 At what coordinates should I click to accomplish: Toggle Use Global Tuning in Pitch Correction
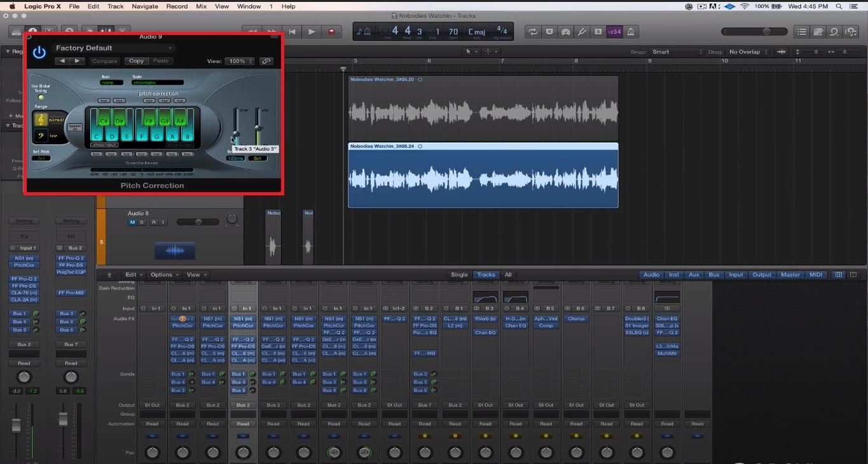click(x=41, y=99)
